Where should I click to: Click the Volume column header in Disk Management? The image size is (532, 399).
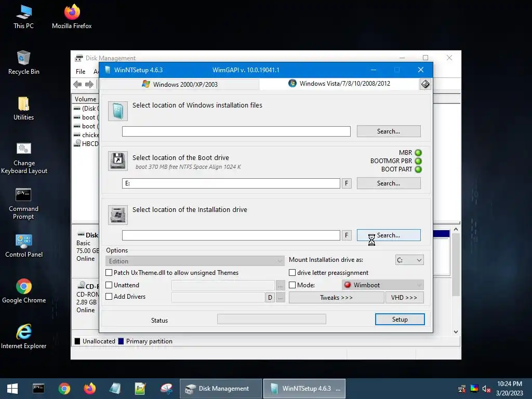85,99
